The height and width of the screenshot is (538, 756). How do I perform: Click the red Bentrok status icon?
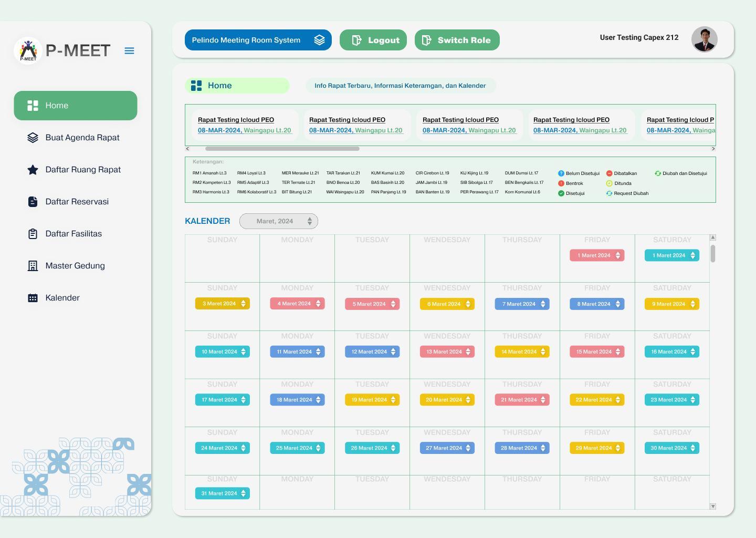(561, 183)
